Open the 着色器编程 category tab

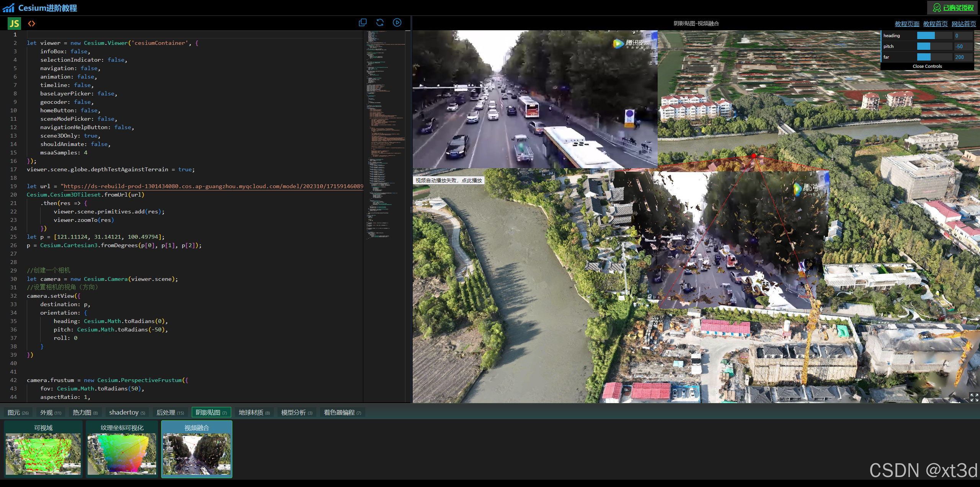(342, 412)
